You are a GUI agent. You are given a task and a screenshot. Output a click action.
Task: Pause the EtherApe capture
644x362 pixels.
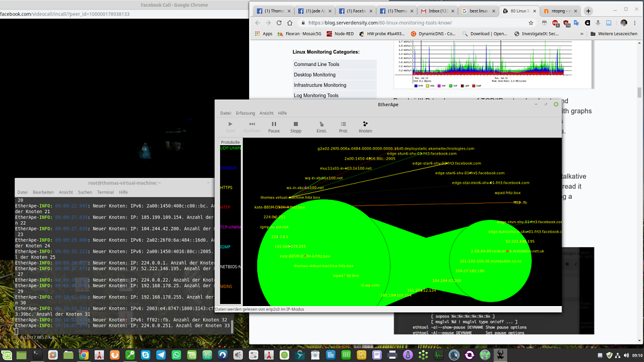tap(274, 126)
